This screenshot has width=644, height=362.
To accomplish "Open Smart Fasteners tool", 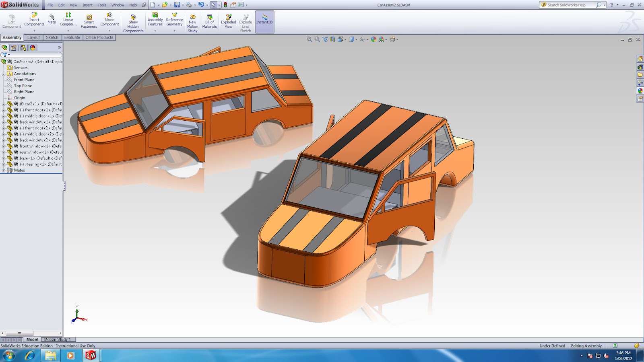I will tap(89, 21).
